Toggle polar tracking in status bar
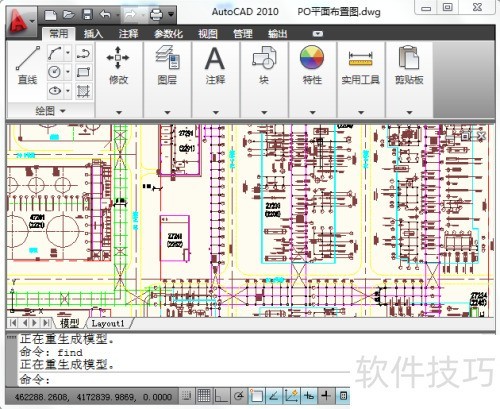 tap(239, 396)
